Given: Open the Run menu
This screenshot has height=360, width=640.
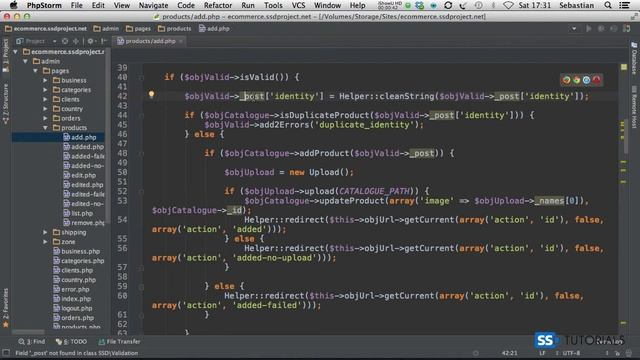Looking at the screenshot, I should tap(247, 5).
